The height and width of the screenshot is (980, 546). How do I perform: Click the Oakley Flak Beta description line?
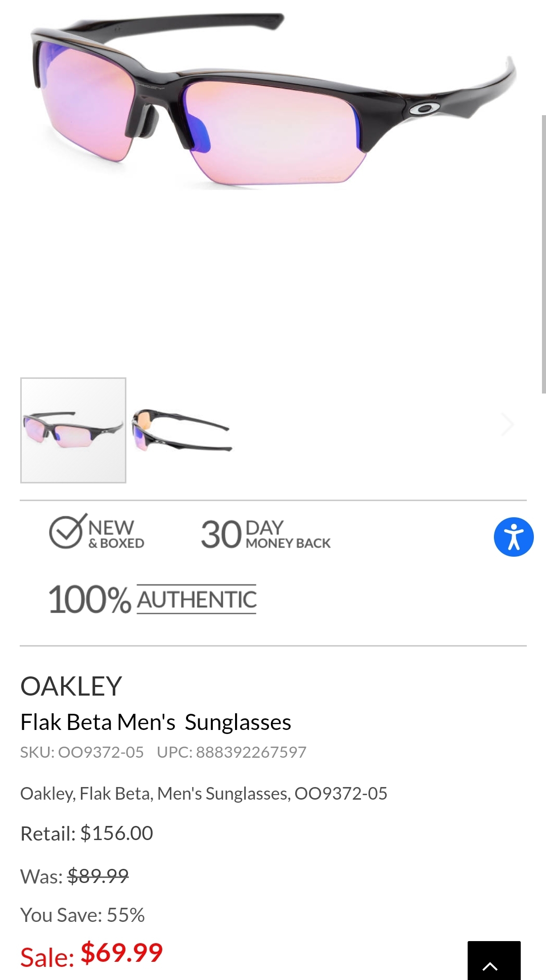pos(204,794)
